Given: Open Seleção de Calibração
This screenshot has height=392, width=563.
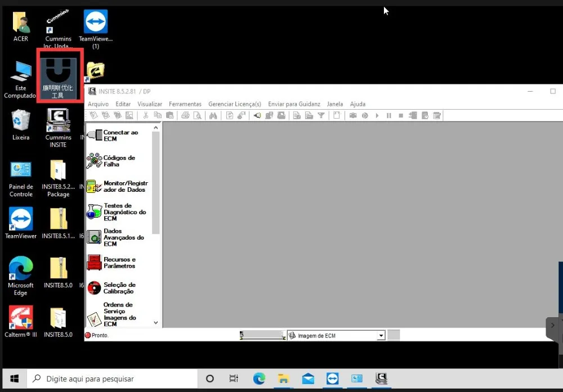Looking at the screenshot, I should coord(111,287).
